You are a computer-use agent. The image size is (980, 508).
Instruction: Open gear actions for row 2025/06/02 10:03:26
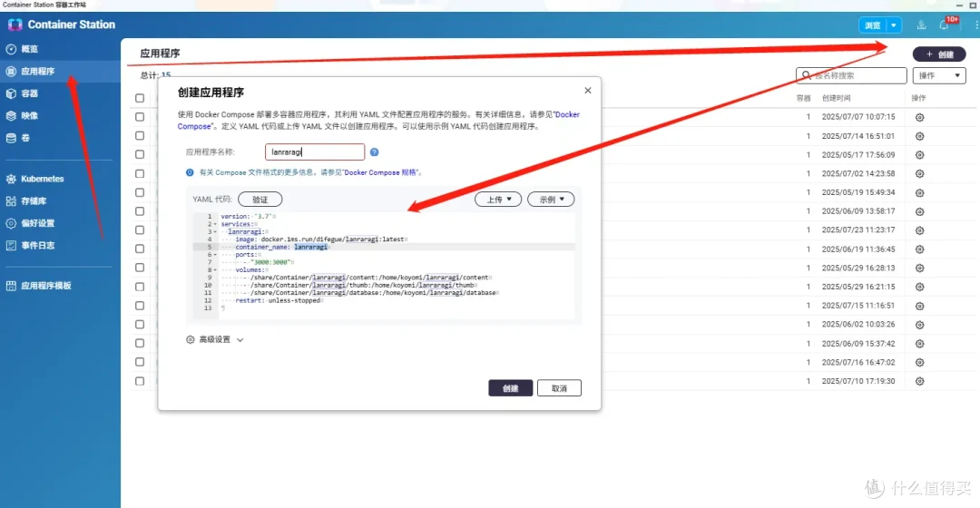coord(920,325)
